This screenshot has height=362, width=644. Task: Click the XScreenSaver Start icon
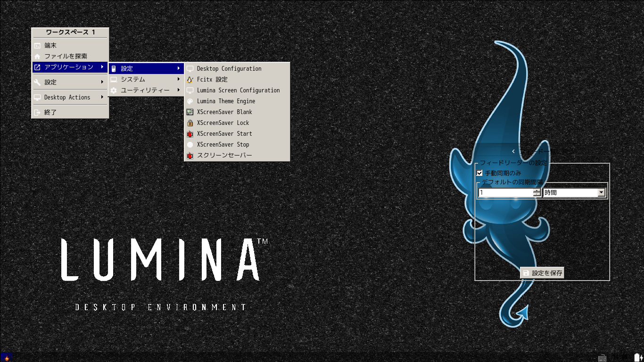[x=190, y=134]
